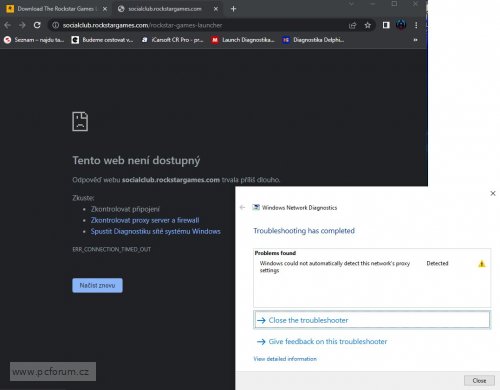Click Windows Network Diagnostics title icon
This screenshot has height=390, width=500.
(x=256, y=207)
